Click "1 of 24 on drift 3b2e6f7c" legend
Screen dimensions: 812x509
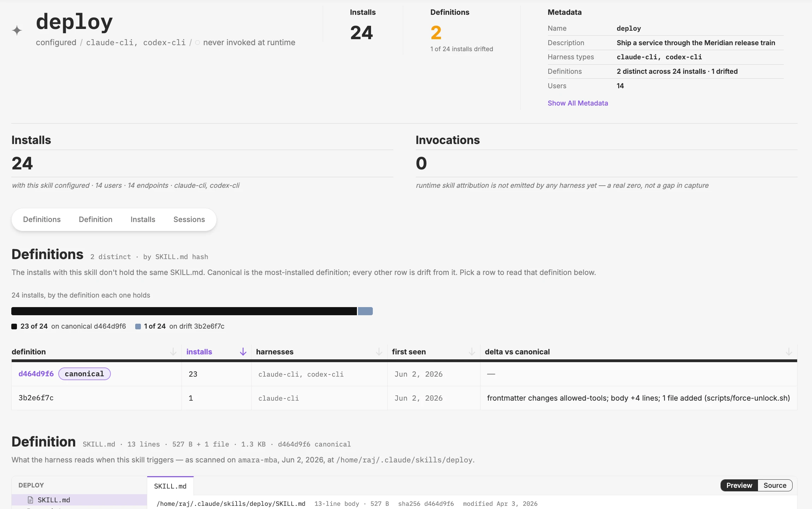(184, 327)
